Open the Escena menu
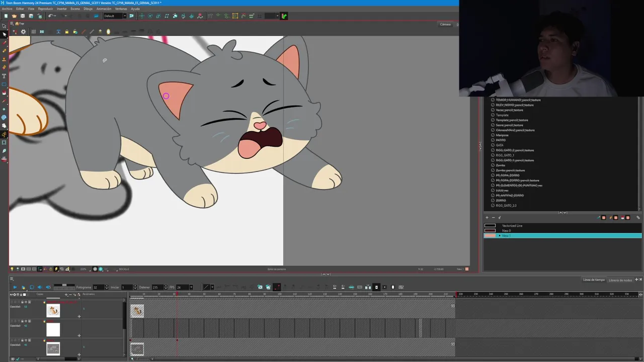Screen dimensions: 644x362 point(75,9)
